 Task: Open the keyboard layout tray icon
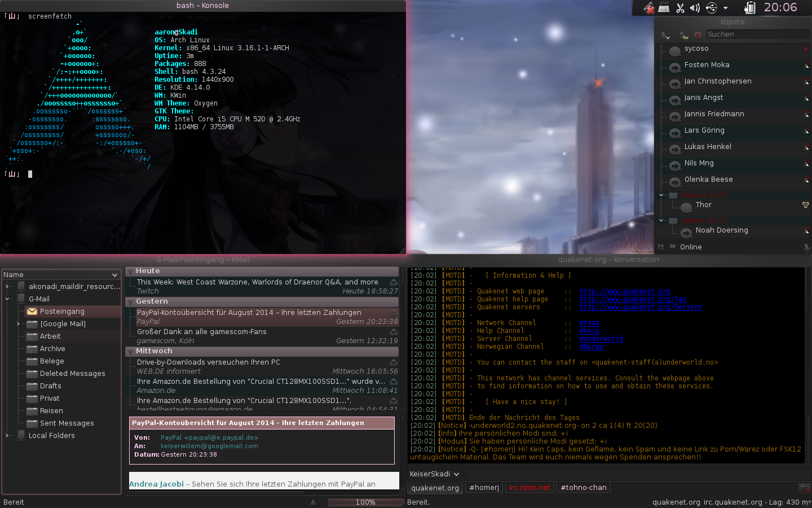(664, 8)
